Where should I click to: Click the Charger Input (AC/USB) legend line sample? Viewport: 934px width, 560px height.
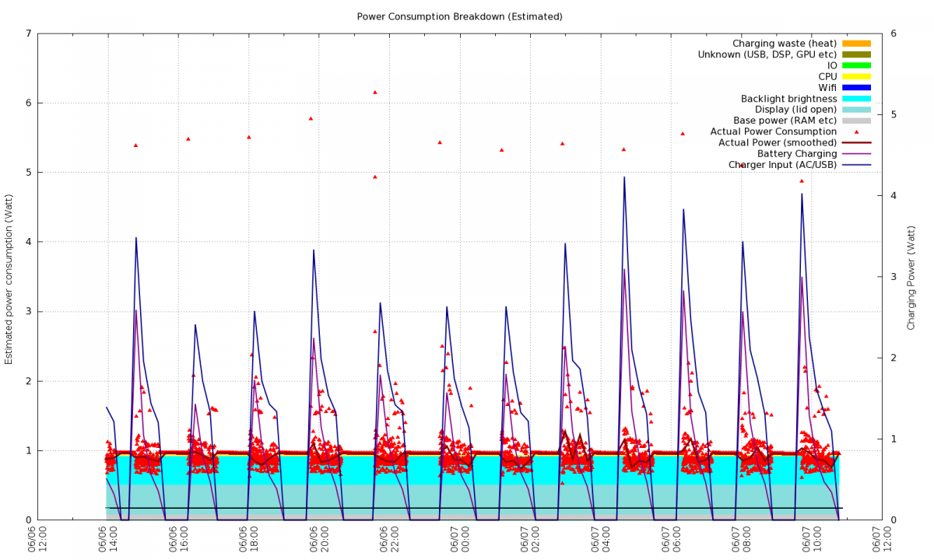855,165
